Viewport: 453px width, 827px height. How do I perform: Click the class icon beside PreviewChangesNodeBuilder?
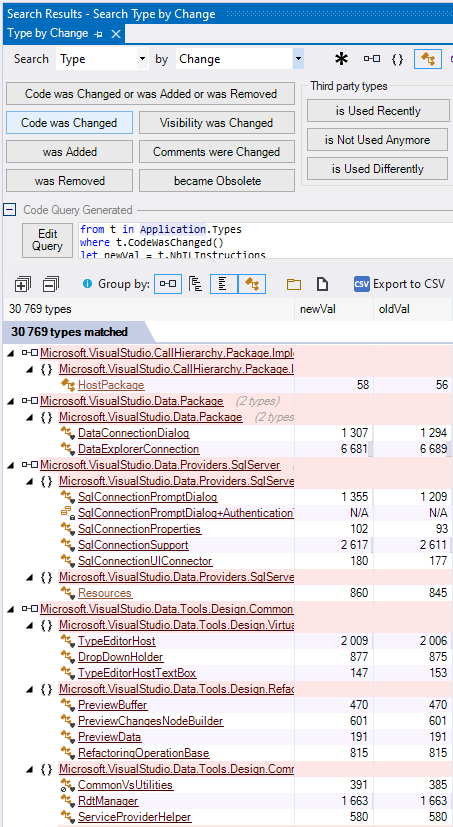68,721
